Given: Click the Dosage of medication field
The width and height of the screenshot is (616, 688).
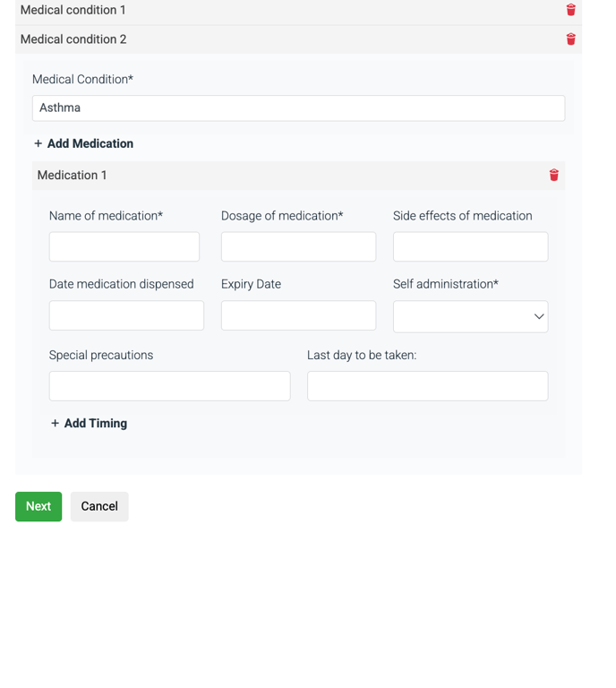Looking at the screenshot, I should [298, 246].
